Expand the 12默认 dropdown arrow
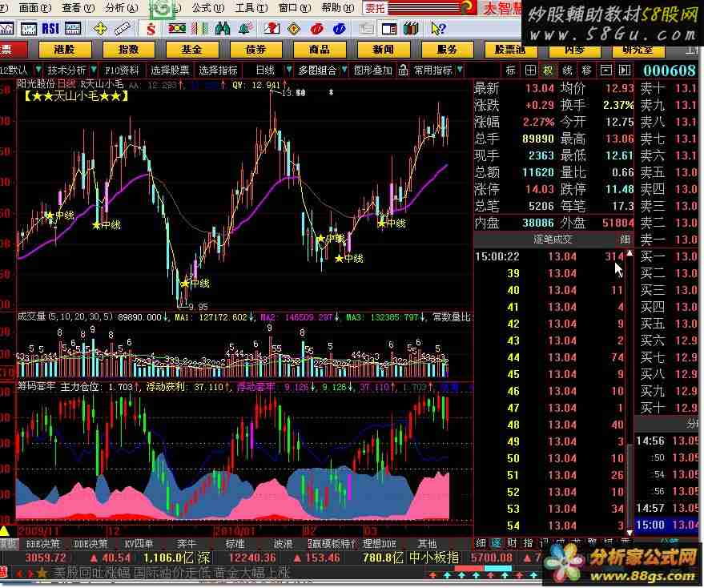The width and height of the screenshot is (704, 588). [x=38, y=70]
